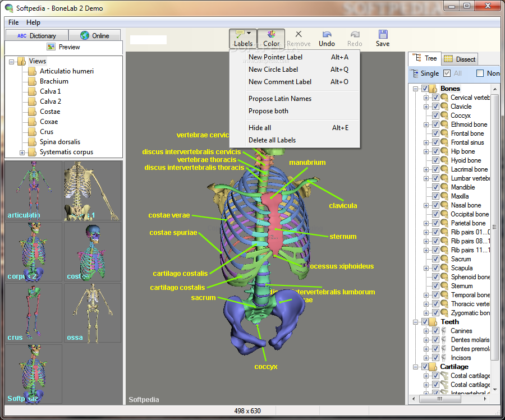This screenshot has height=420, width=505.
Task: Choose New Circle Label menu item
Action: coord(295,69)
